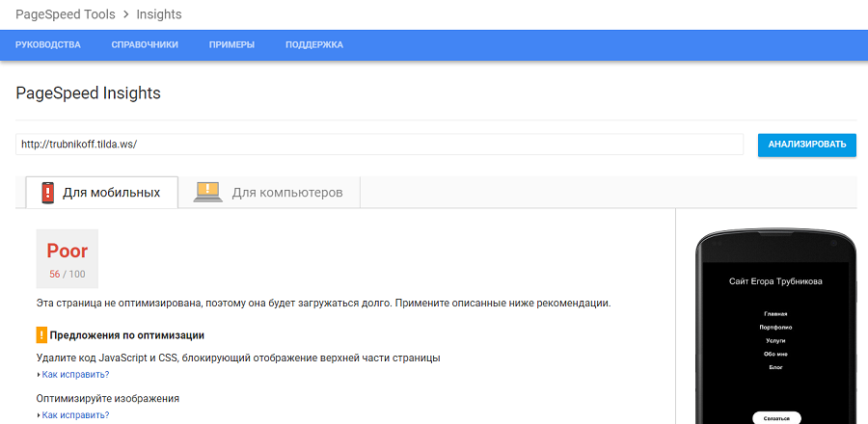Go to the ПРИМЕРЫ section
This screenshot has width=868, height=424.
coord(231,45)
